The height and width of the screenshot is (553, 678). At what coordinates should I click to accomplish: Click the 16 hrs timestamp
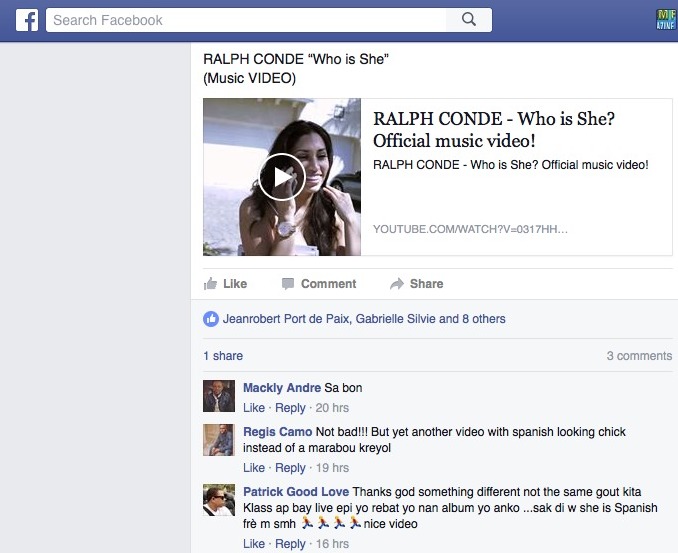(332, 544)
